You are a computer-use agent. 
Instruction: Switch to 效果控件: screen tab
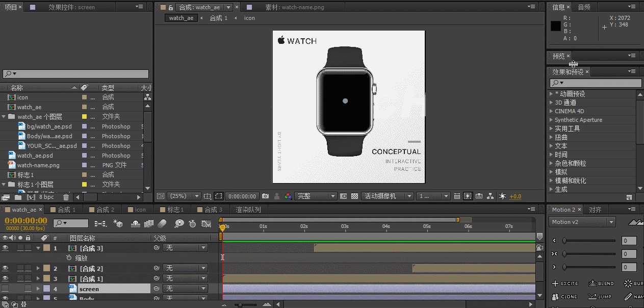pos(71,7)
